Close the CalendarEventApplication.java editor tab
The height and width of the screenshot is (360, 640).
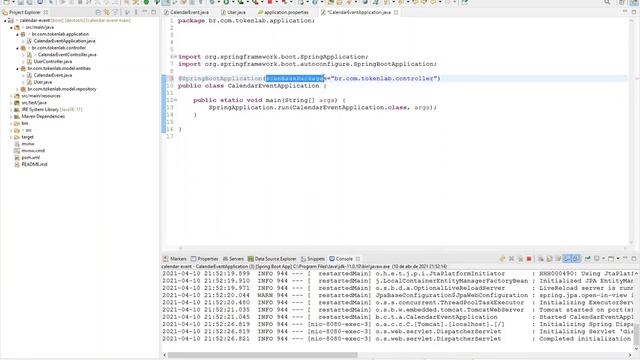[396, 12]
